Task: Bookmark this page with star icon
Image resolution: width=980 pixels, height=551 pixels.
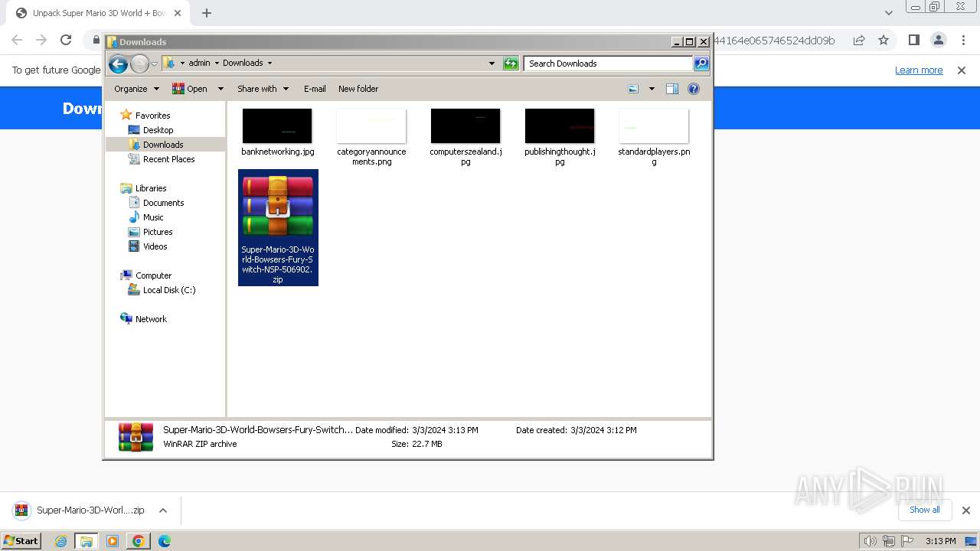Action: point(884,40)
